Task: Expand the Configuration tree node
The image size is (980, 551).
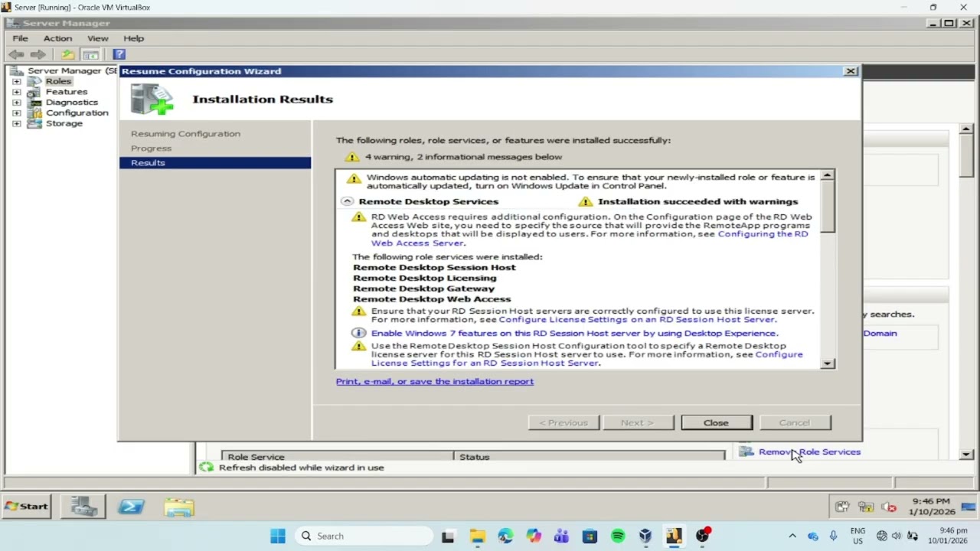Action: click(16, 112)
